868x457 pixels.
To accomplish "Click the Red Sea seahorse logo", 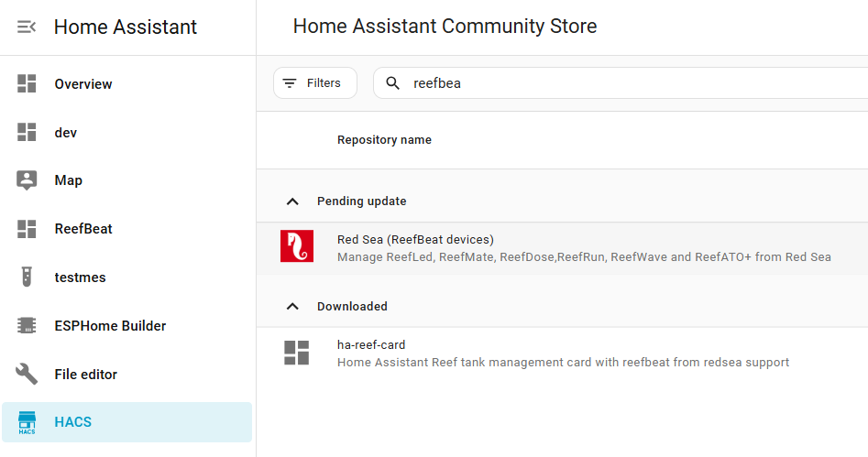I will (x=297, y=245).
